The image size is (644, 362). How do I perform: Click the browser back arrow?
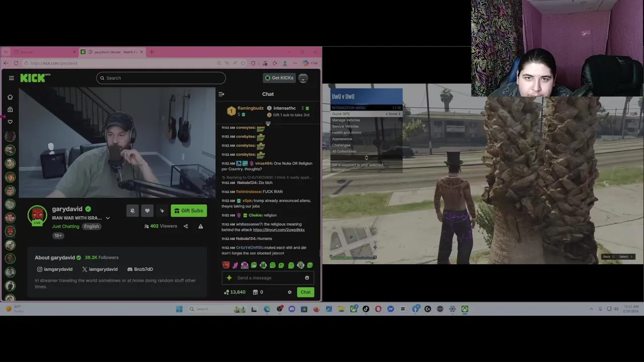tap(6, 63)
